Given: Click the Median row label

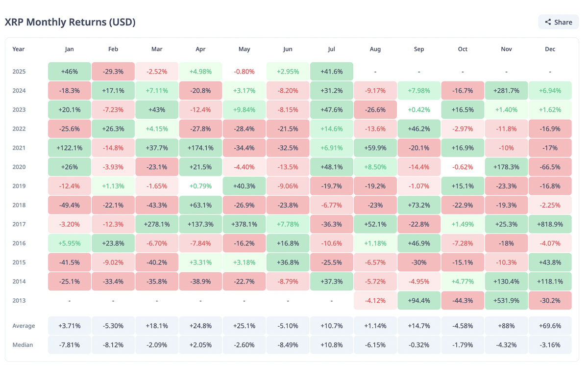Looking at the screenshot, I should pyautogui.click(x=23, y=345).
